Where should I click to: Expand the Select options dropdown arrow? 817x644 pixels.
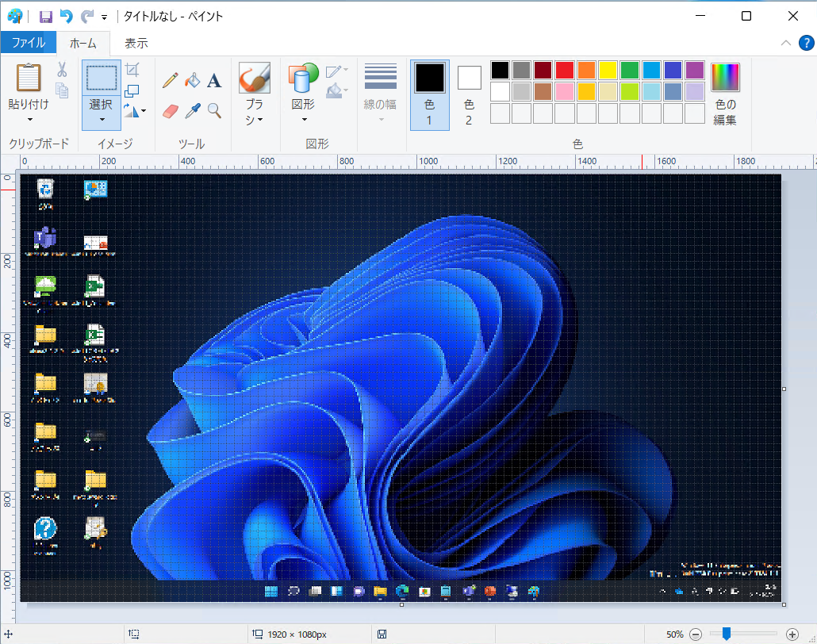[x=102, y=120]
